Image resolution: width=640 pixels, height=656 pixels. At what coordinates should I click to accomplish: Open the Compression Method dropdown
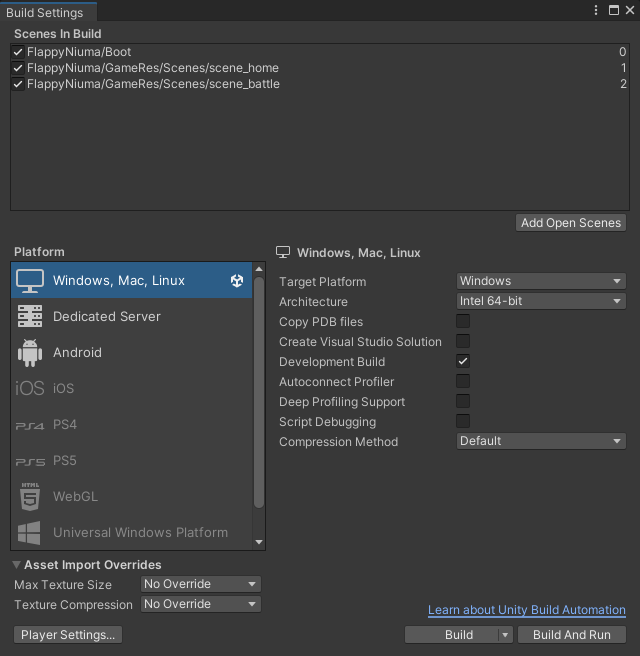pyautogui.click(x=541, y=441)
